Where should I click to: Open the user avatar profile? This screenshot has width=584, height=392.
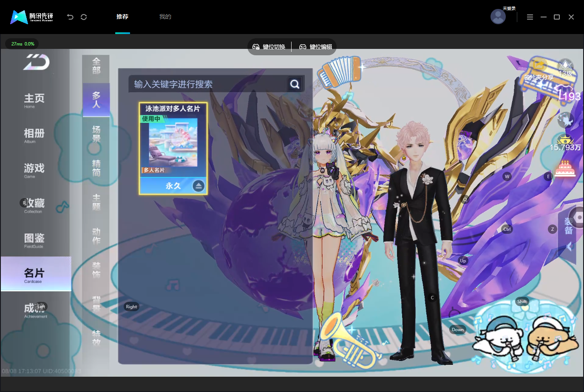coord(498,17)
